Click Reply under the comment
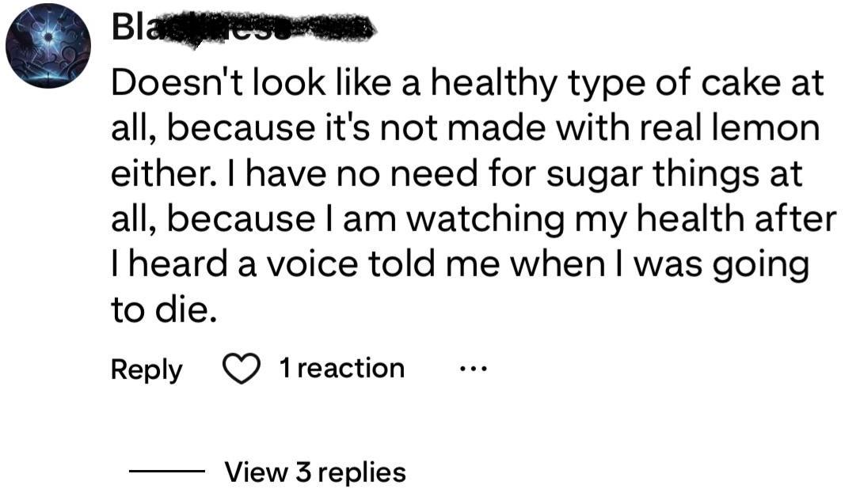The height and width of the screenshot is (504, 845). tap(147, 369)
